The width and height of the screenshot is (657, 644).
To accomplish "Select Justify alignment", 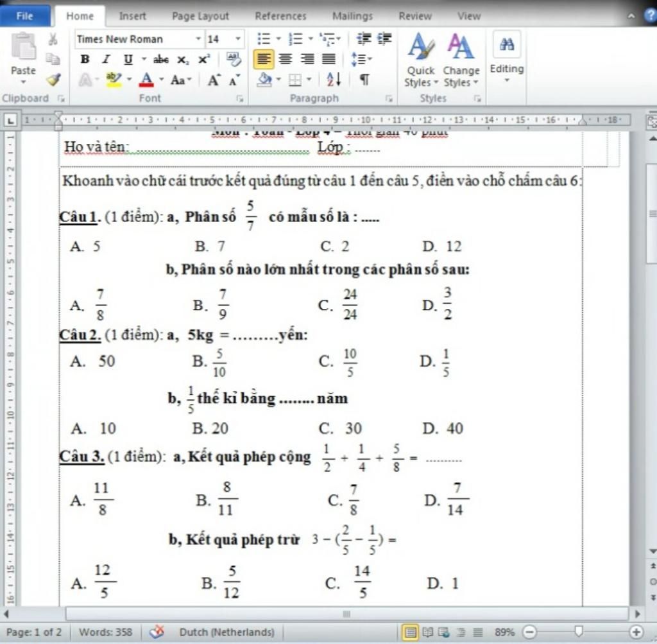I will [328, 59].
